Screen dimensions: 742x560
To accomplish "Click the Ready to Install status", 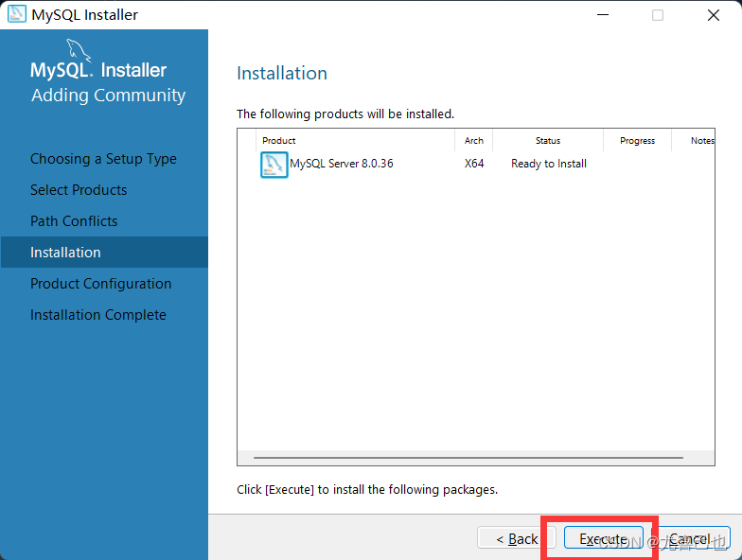I will 549,164.
